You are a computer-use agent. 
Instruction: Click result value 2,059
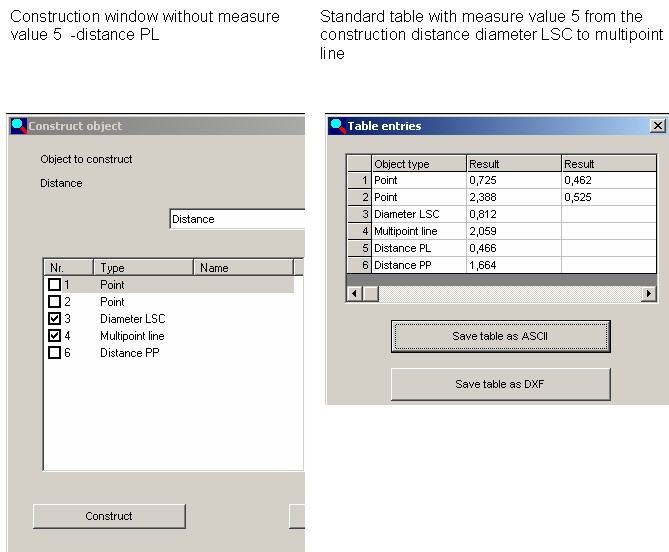514,231
